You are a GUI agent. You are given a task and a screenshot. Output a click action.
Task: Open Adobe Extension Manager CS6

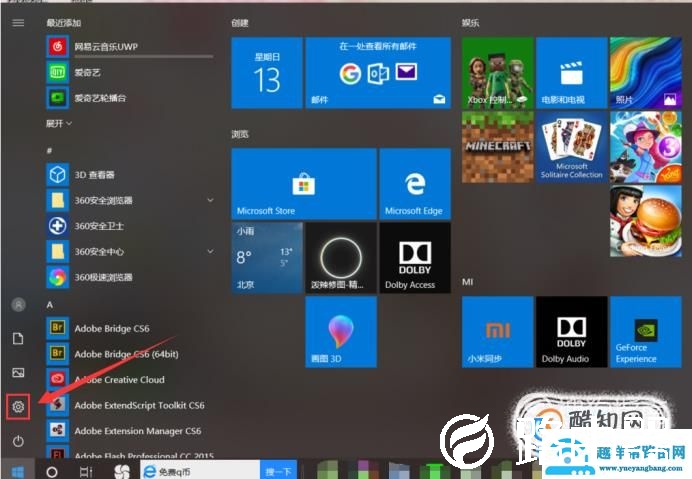point(131,430)
